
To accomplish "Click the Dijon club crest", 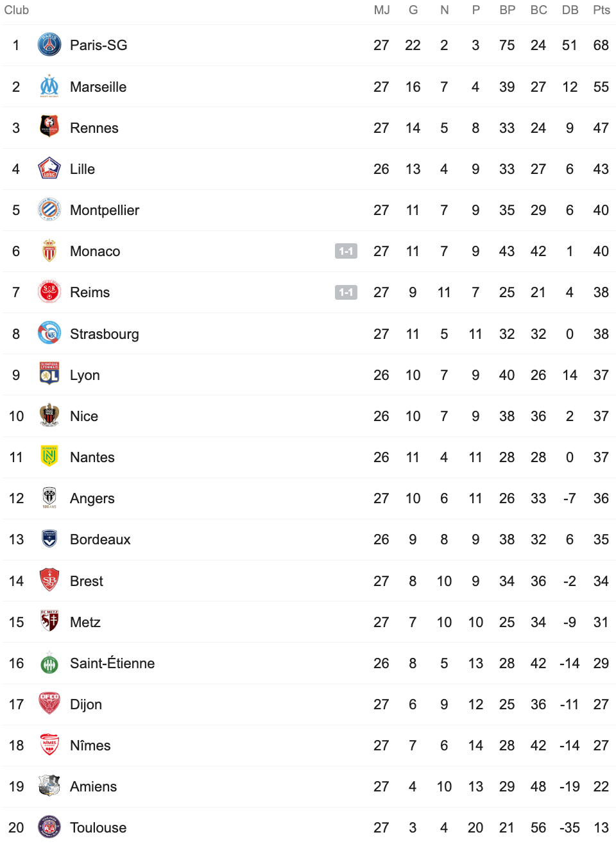I will [x=49, y=704].
